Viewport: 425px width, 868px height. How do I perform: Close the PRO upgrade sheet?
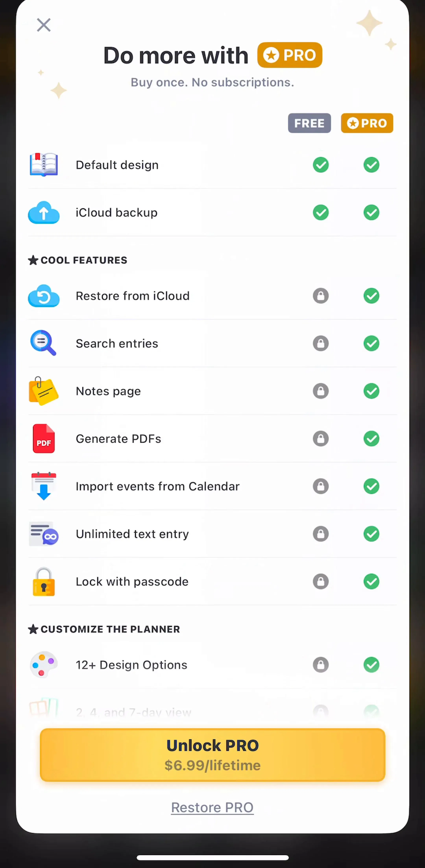tap(44, 25)
